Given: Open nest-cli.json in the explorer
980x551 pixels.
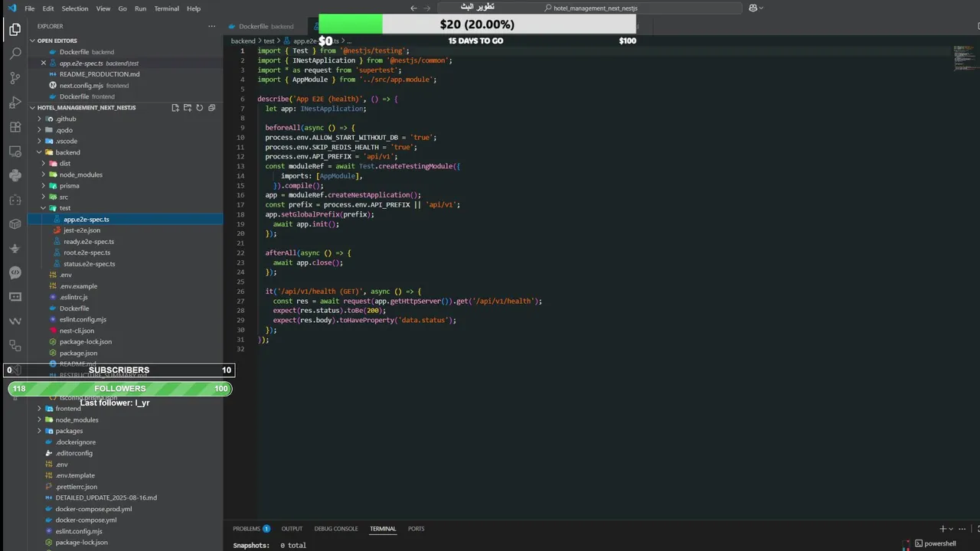Looking at the screenshot, I should 77,331.
